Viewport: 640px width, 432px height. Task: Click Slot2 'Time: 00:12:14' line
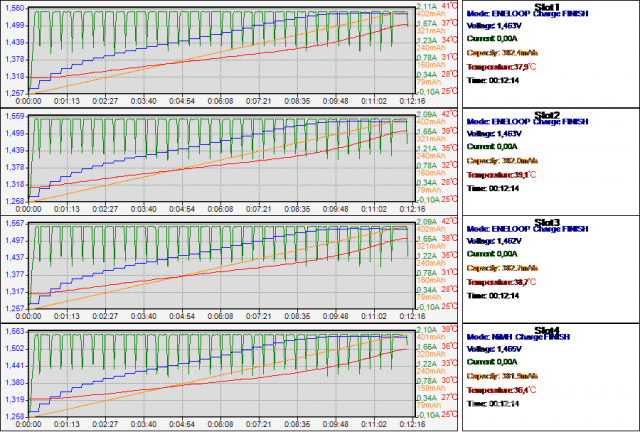click(493, 188)
